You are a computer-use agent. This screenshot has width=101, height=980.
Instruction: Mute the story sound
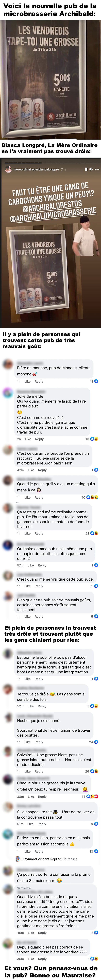tap(91, 169)
